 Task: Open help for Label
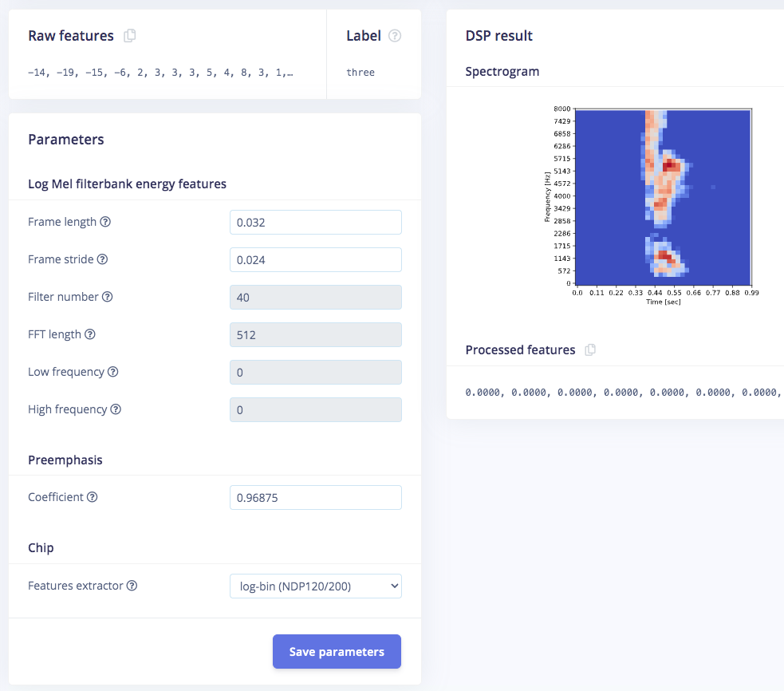[395, 36]
